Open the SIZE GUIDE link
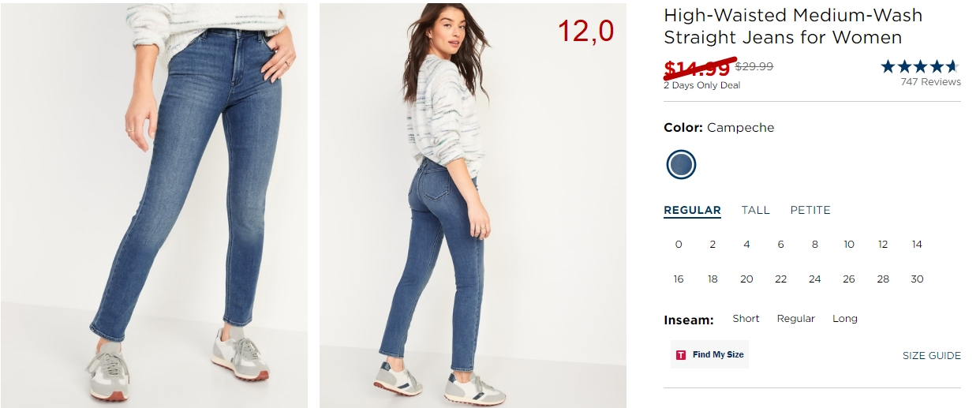Screen dimensions: 980x408 click(932, 356)
